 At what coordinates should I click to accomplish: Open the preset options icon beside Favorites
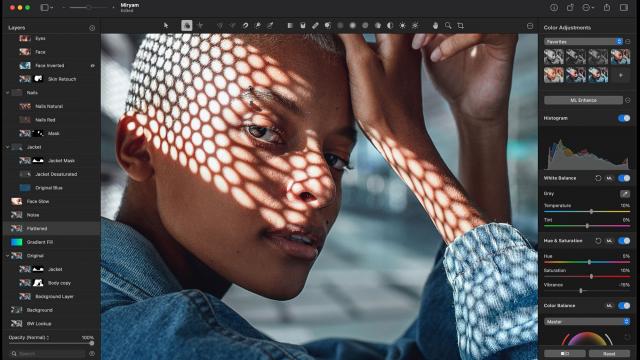pos(628,42)
